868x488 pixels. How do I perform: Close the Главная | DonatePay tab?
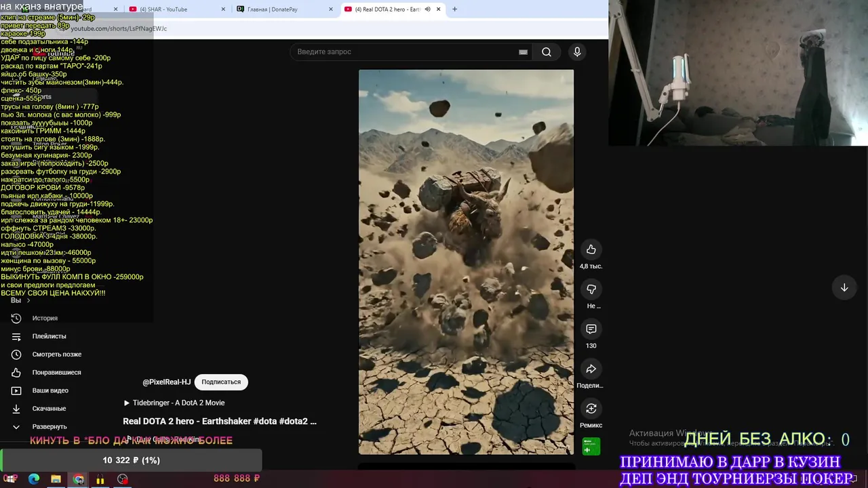(x=331, y=9)
